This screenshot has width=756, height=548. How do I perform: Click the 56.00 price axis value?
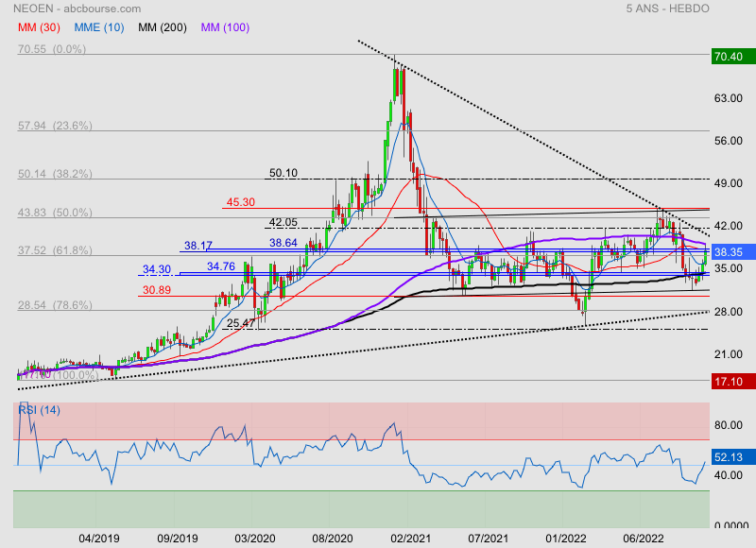(x=729, y=141)
